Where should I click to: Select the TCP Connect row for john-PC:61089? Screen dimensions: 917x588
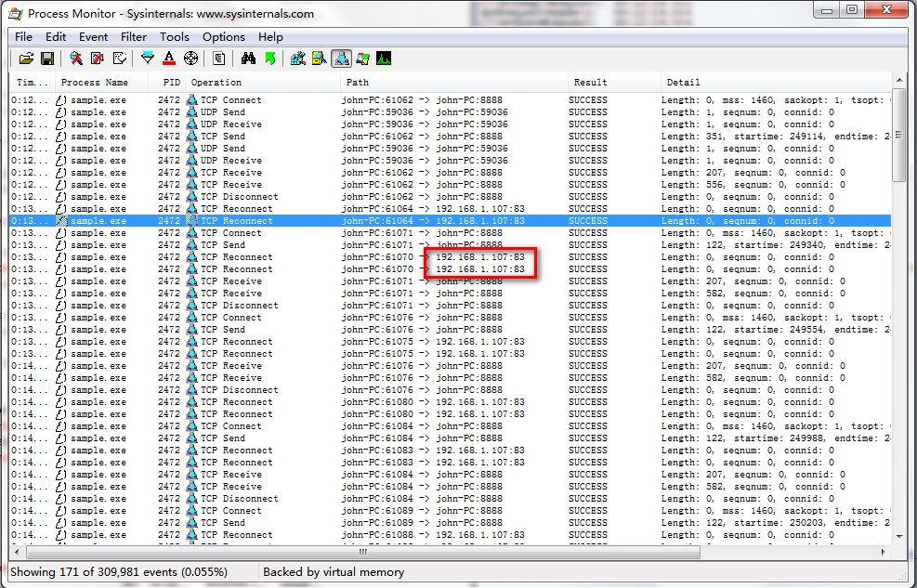tap(451, 511)
